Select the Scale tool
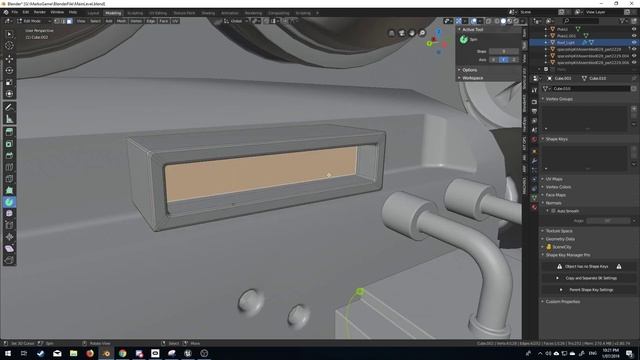This screenshot has height=360, width=640. [x=9, y=82]
